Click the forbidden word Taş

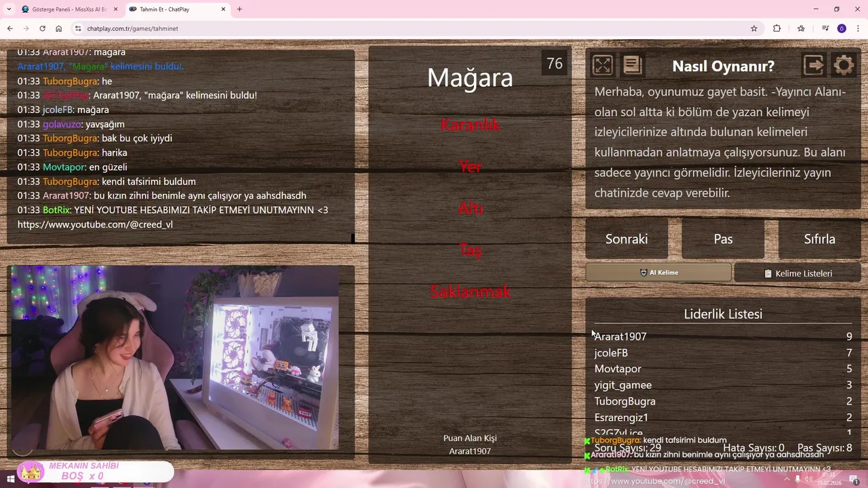tap(470, 250)
